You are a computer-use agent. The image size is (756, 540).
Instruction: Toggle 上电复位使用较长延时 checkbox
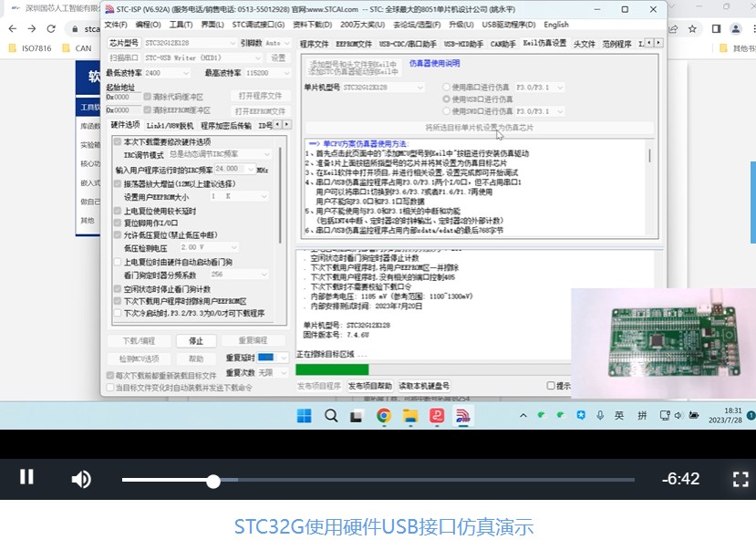[x=117, y=211]
